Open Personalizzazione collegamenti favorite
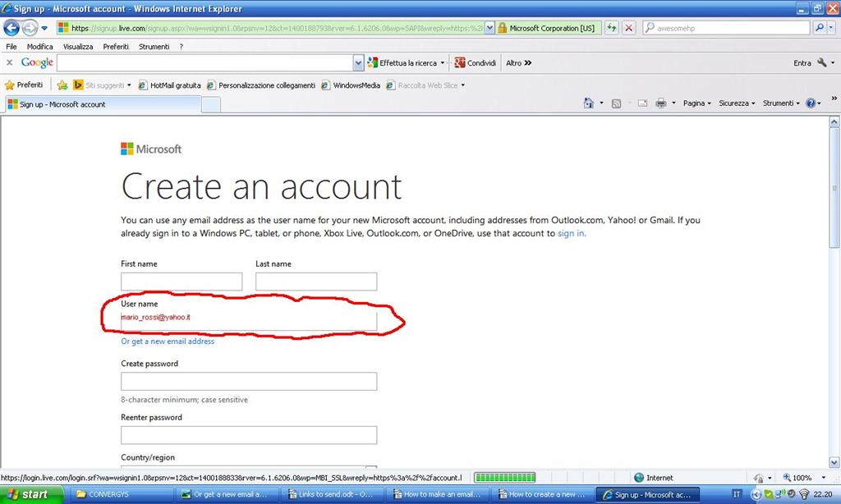The image size is (841, 504). [261, 85]
